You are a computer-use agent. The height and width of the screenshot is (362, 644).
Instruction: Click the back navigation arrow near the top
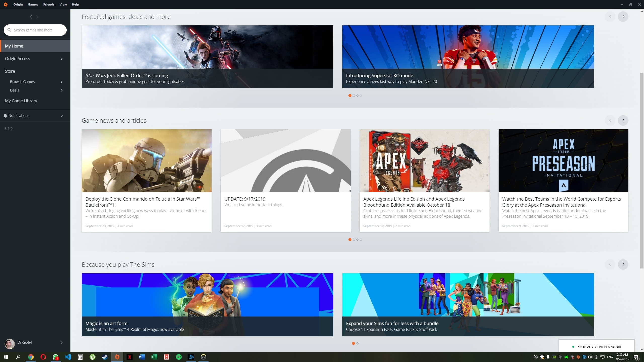point(31,17)
